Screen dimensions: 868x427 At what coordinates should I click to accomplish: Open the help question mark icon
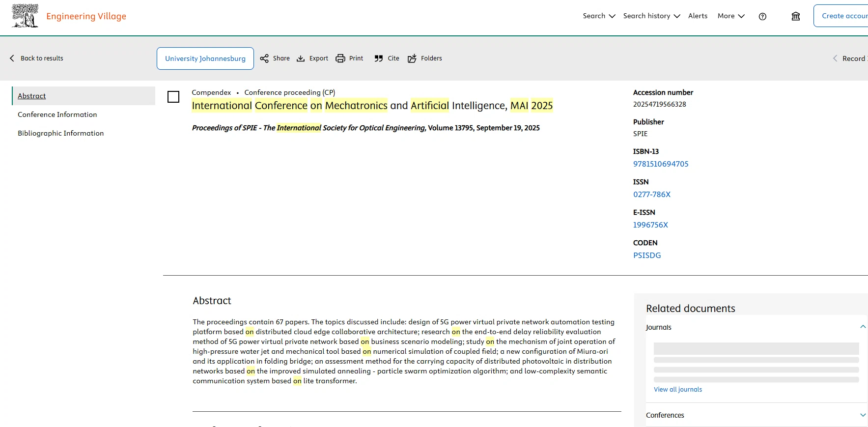pos(762,16)
